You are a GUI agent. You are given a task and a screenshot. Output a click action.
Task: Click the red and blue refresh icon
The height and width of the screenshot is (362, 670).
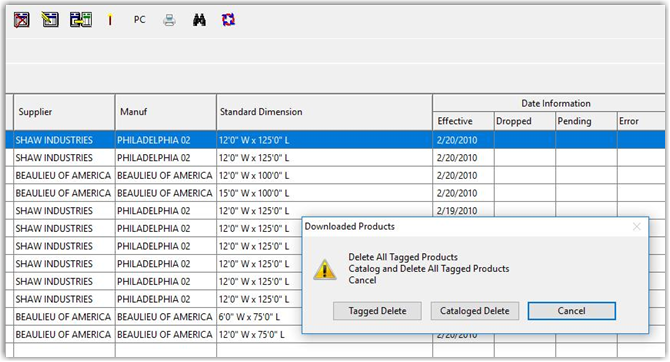[x=228, y=20]
